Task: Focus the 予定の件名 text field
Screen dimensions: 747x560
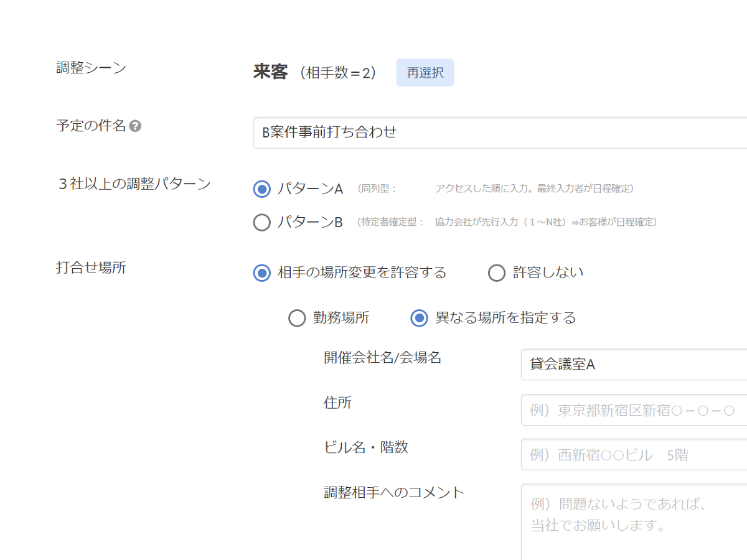Action: point(500,133)
